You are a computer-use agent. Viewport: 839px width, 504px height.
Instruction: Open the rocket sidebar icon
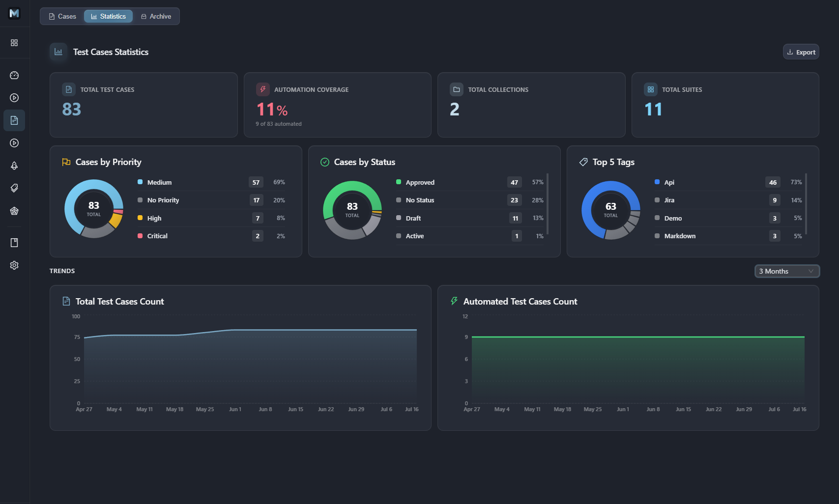pyautogui.click(x=14, y=166)
